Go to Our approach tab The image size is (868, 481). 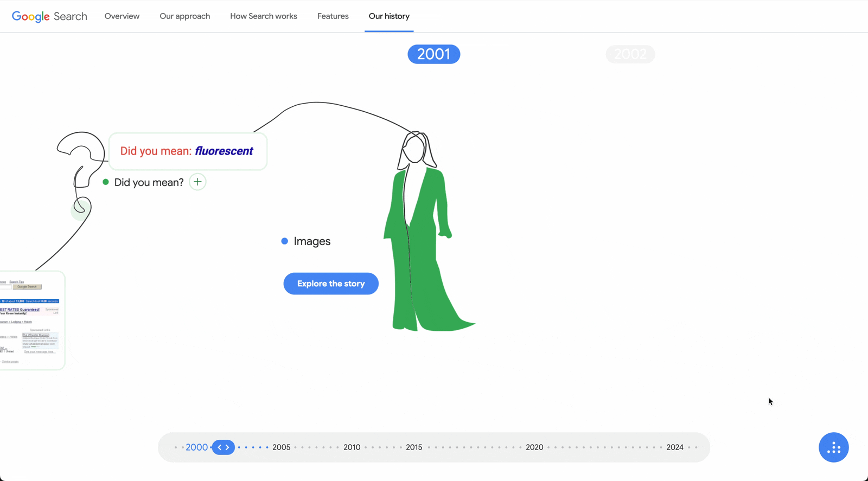pyautogui.click(x=184, y=16)
